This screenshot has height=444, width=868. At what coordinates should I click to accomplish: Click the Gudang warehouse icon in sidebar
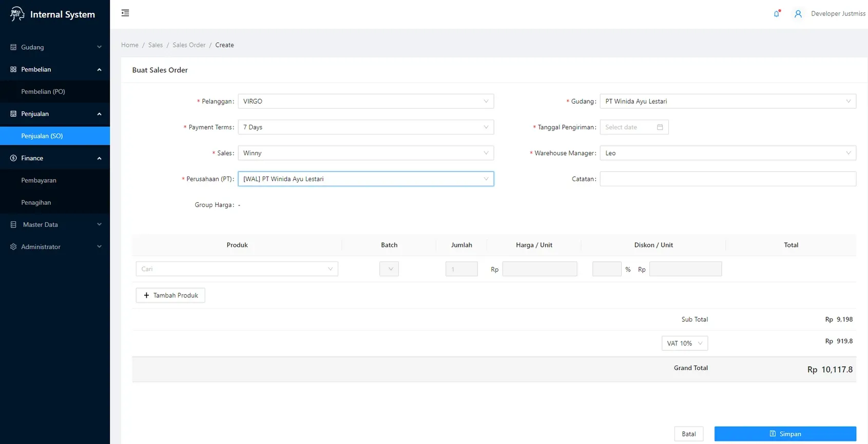click(x=13, y=47)
